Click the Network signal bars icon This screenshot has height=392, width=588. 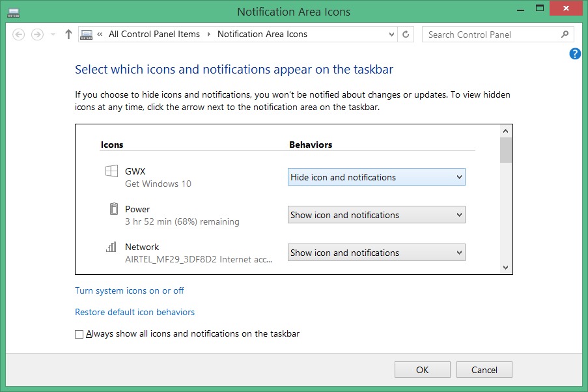click(111, 247)
